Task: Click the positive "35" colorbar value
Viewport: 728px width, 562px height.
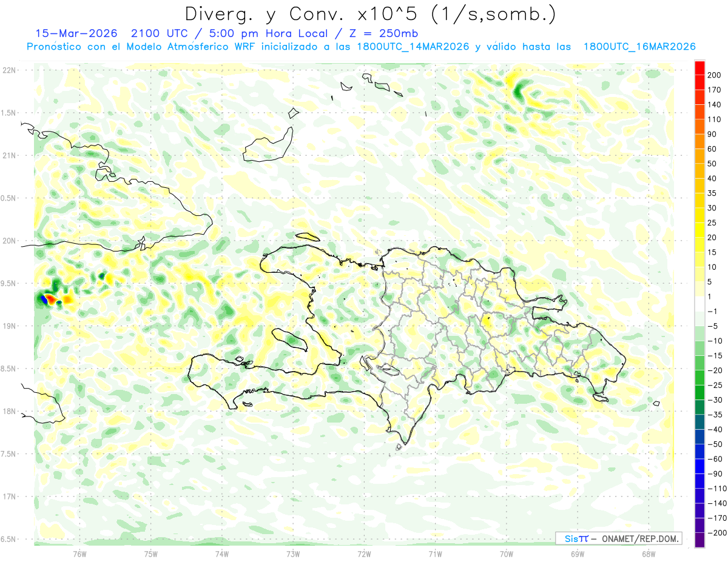Action: pos(712,193)
